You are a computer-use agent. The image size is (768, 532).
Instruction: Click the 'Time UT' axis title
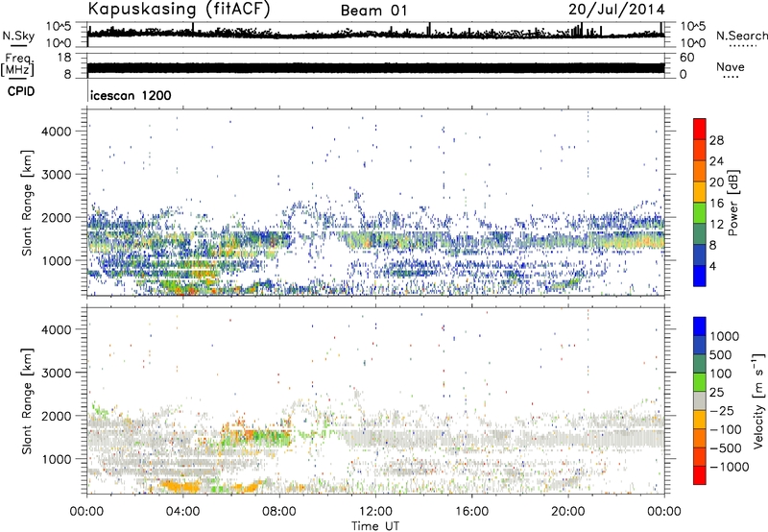pos(375,526)
